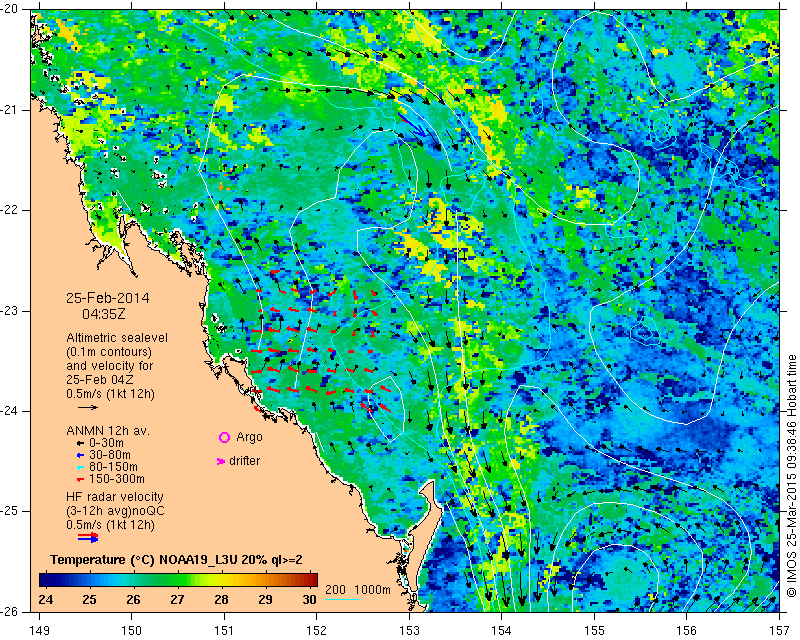800x640 pixels.
Task: Click the '0-30m' depth label
Action: click(106, 443)
